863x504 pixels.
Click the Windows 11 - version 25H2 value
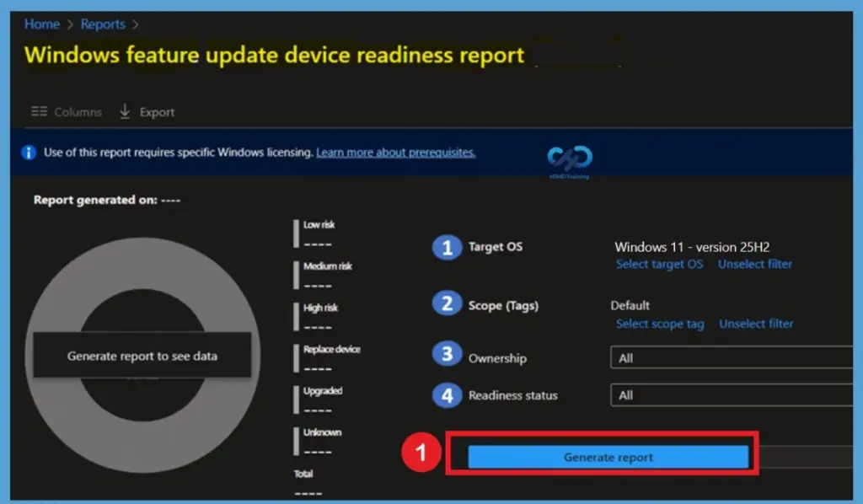[x=692, y=247]
